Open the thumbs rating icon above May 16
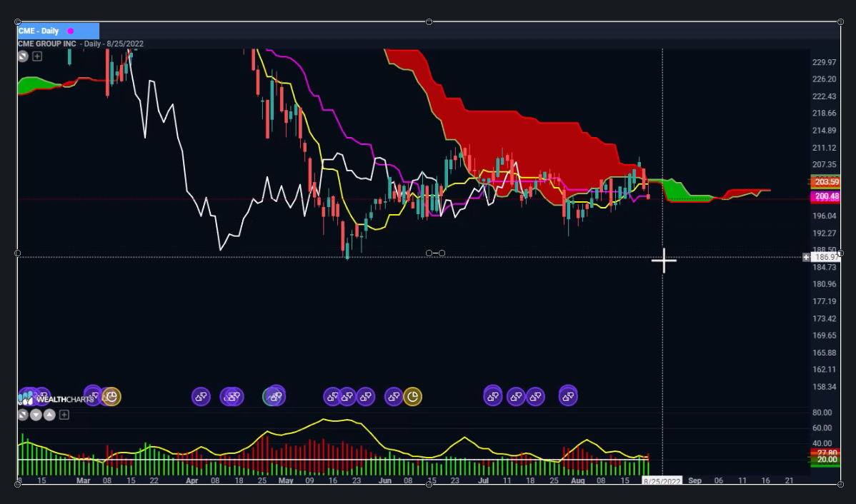 click(x=332, y=396)
